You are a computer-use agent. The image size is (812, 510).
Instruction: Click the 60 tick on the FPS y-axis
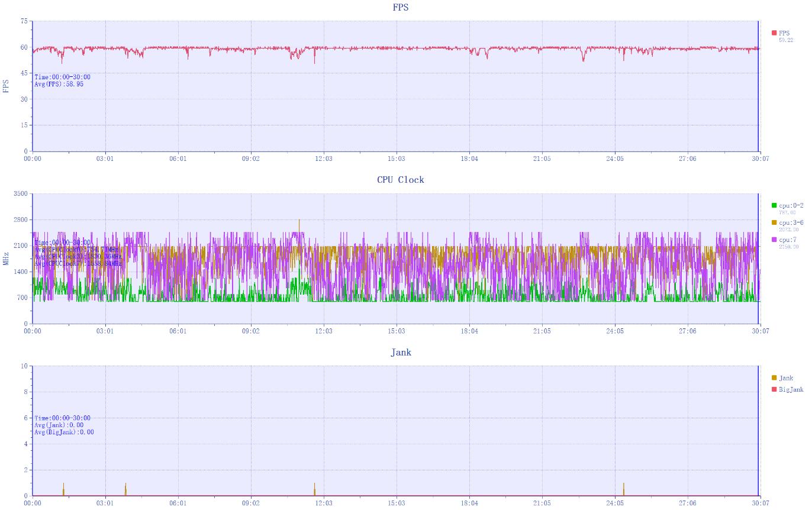point(24,47)
